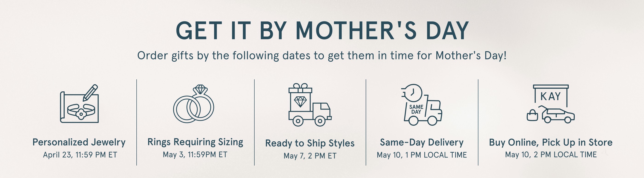644x178 pixels.
Task: Click the gift box delivery truck icon
Action: coord(310,105)
